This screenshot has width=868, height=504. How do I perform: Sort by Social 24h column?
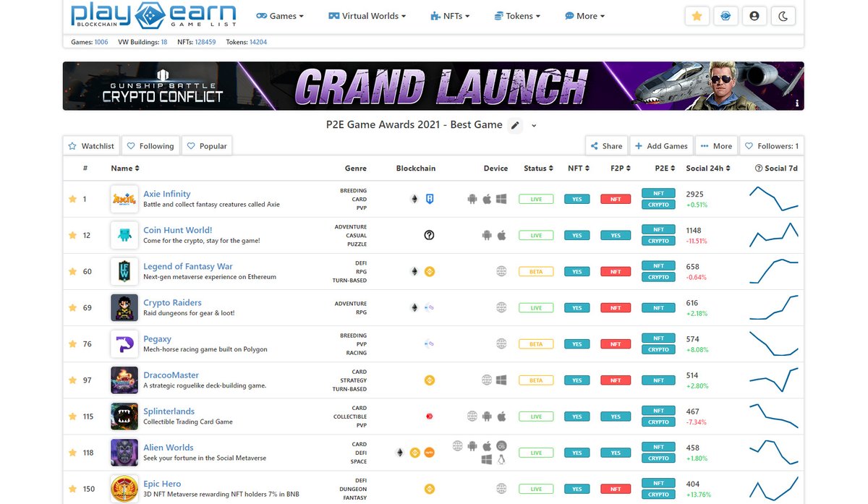pyautogui.click(x=709, y=168)
